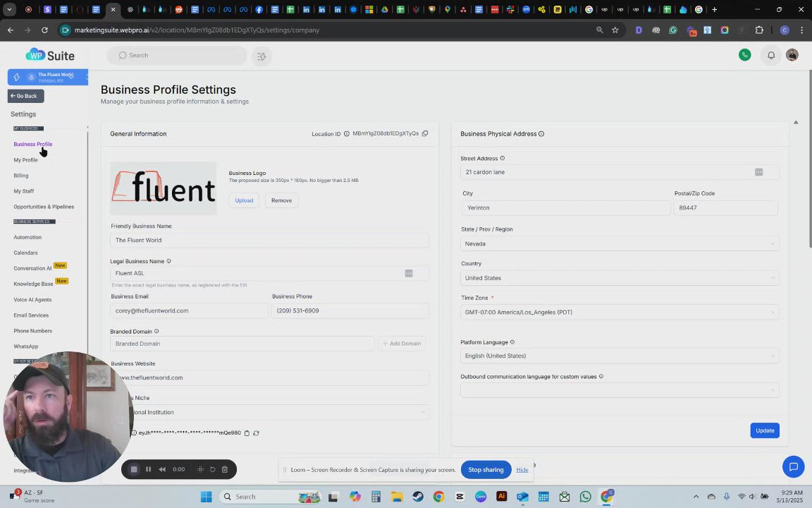Open Phone Numbers settings

pos(32,331)
